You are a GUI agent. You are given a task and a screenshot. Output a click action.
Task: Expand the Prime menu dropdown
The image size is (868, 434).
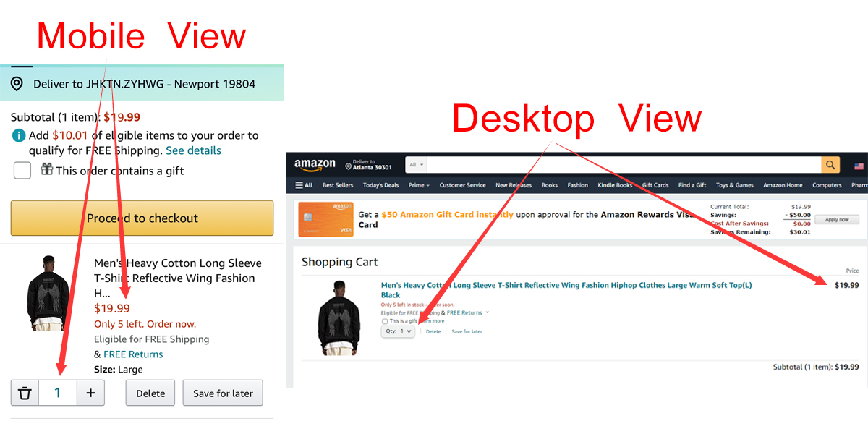point(419,185)
